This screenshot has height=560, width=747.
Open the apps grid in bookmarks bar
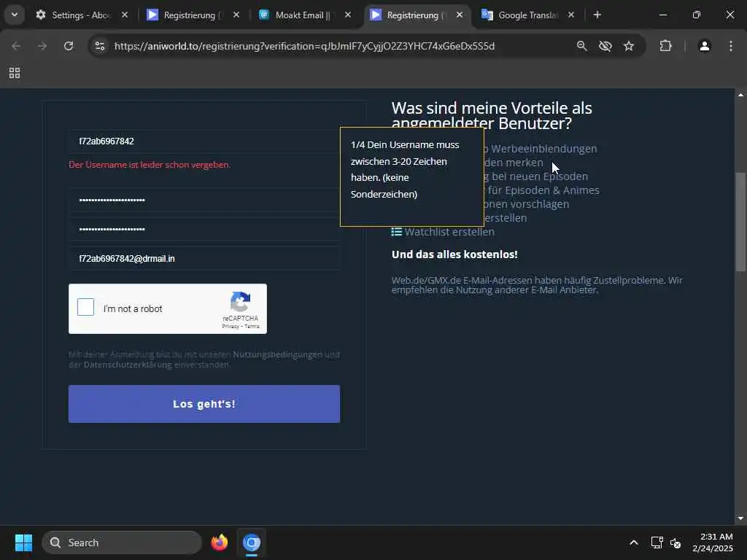pos(15,73)
